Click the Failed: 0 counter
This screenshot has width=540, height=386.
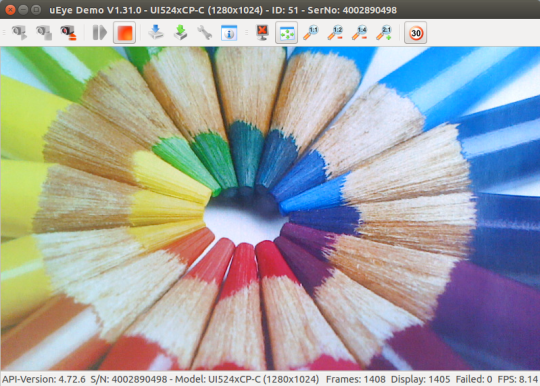(x=474, y=379)
